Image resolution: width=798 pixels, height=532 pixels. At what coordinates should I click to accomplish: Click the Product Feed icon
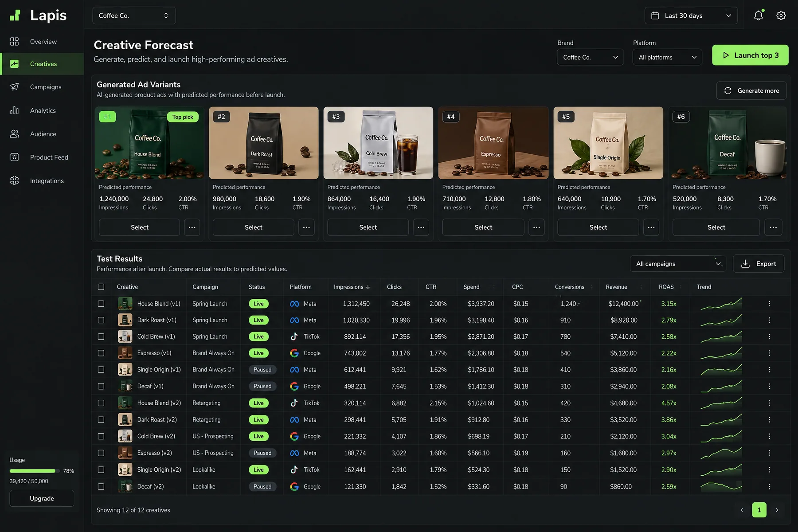pos(15,157)
